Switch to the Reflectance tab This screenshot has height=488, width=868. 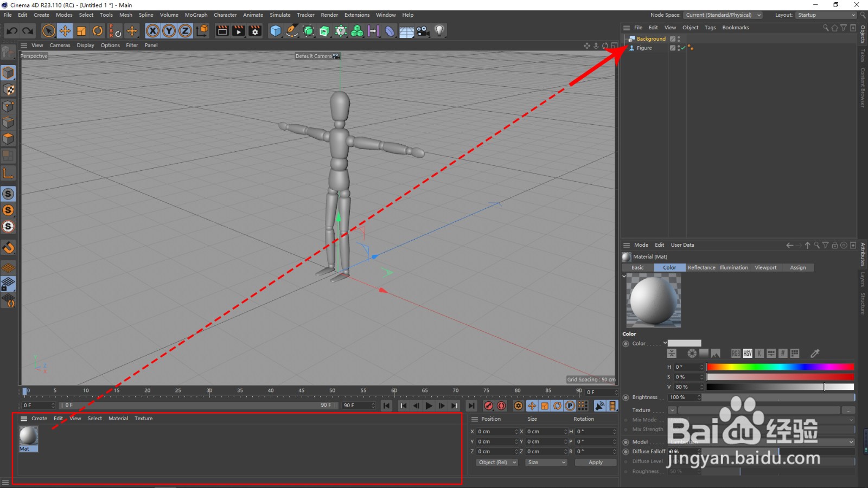coord(701,267)
